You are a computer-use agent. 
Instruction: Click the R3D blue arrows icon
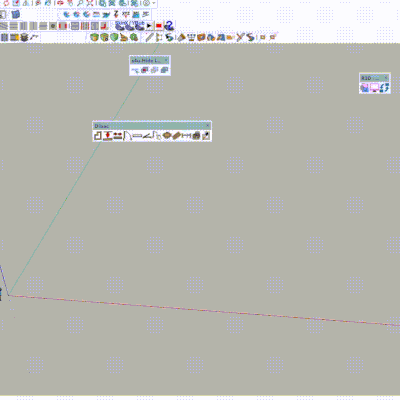click(x=384, y=88)
